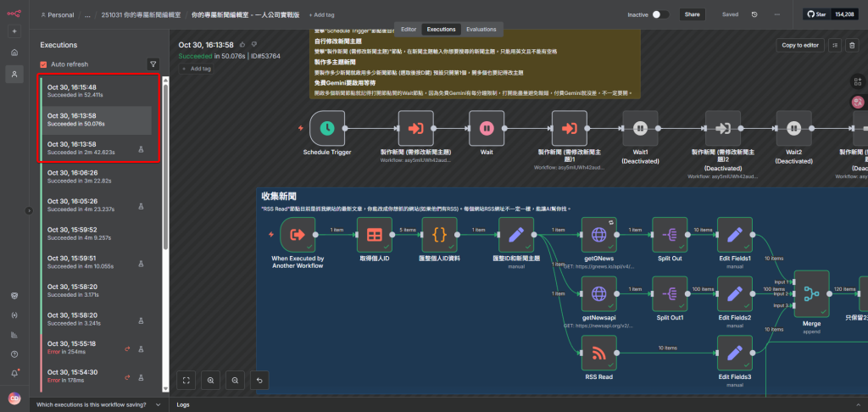The height and width of the screenshot is (412, 868).
Task: Open the Personal project icon in sidebar
Action: pyautogui.click(x=14, y=74)
